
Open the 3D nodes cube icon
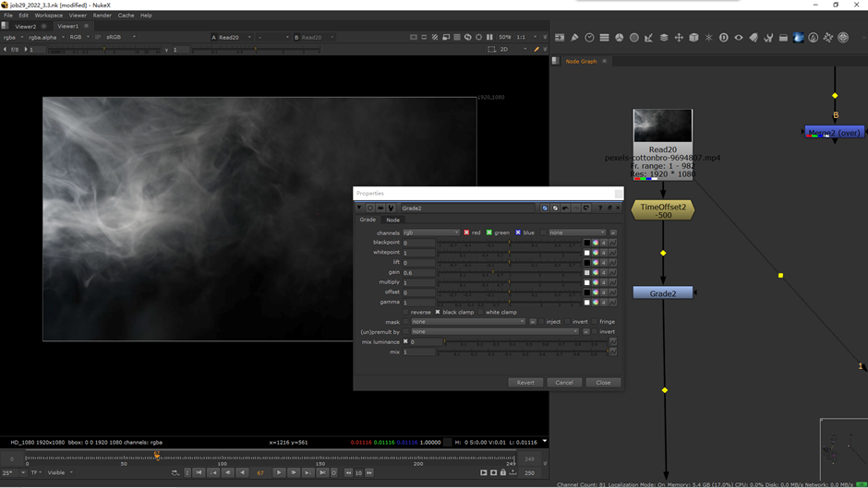click(693, 38)
